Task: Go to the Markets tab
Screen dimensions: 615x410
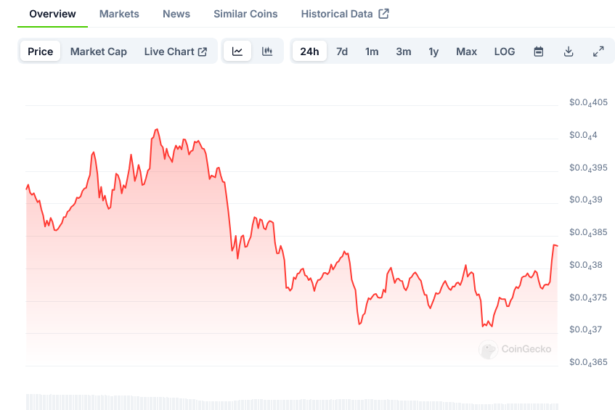Action: 119,14
